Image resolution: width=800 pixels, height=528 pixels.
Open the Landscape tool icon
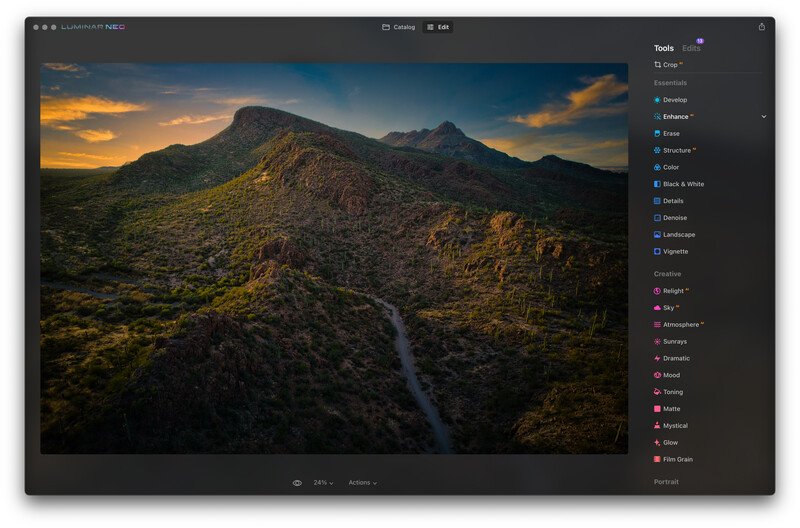(657, 235)
